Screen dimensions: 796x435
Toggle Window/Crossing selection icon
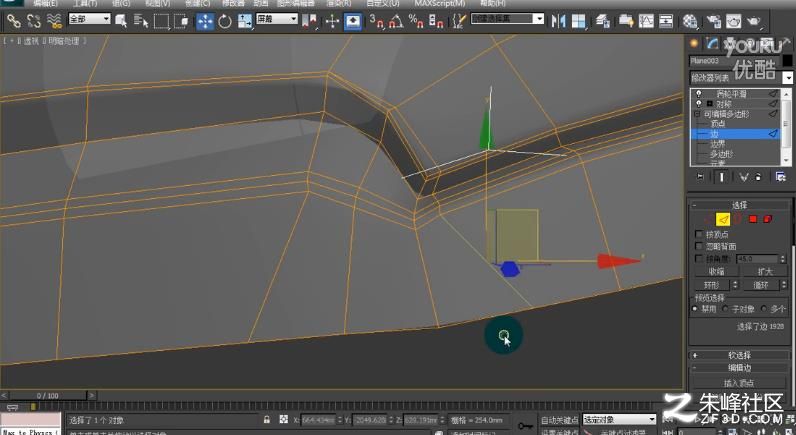(x=181, y=21)
